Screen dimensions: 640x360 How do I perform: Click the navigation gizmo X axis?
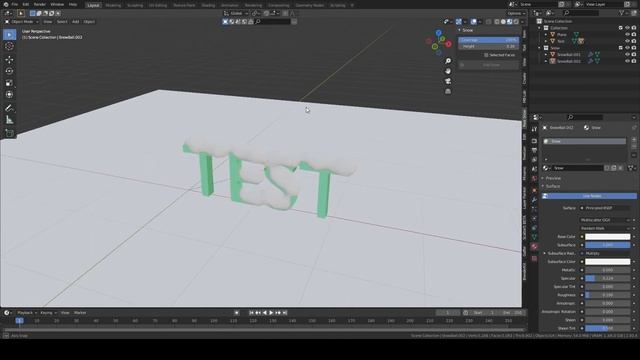tap(449, 44)
